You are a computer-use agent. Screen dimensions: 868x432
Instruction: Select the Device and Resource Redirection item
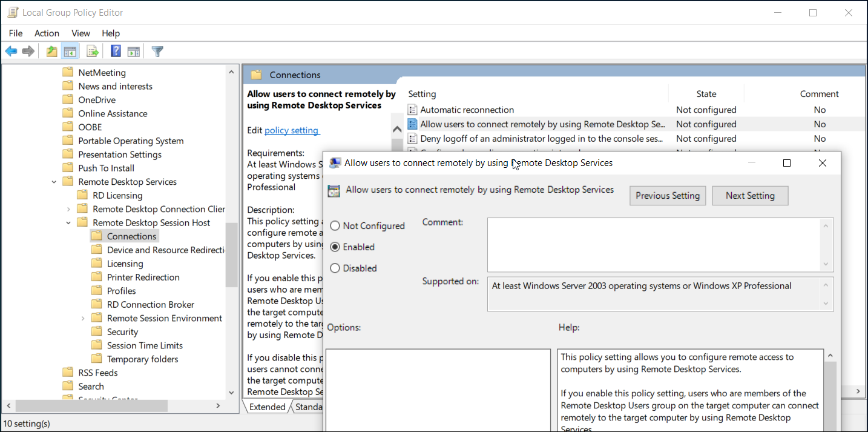coord(165,250)
